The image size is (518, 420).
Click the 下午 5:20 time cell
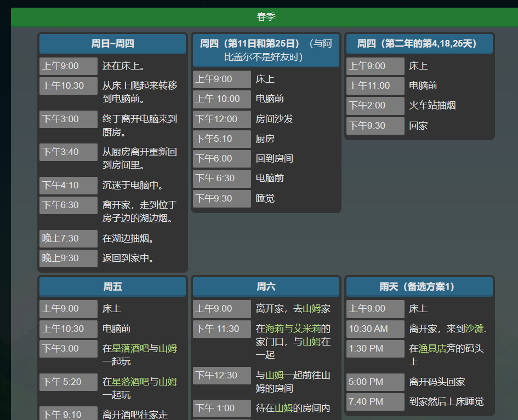click(x=69, y=382)
